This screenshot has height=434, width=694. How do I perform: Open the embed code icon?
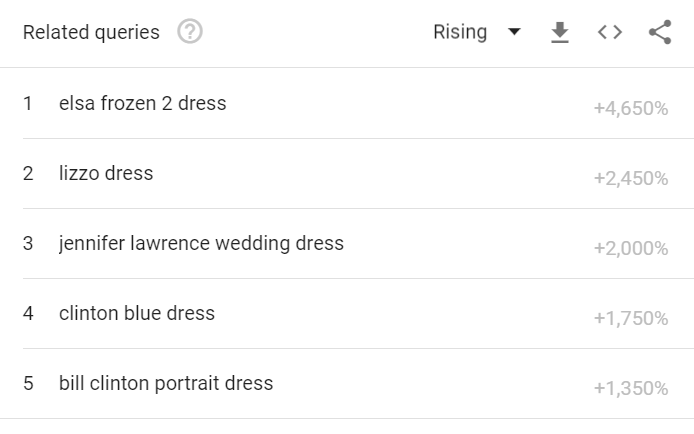pos(610,32)
